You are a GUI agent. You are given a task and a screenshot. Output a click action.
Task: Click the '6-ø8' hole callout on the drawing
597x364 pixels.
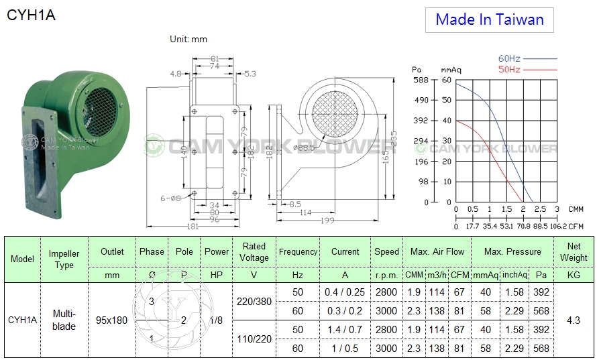pos(170,198)
